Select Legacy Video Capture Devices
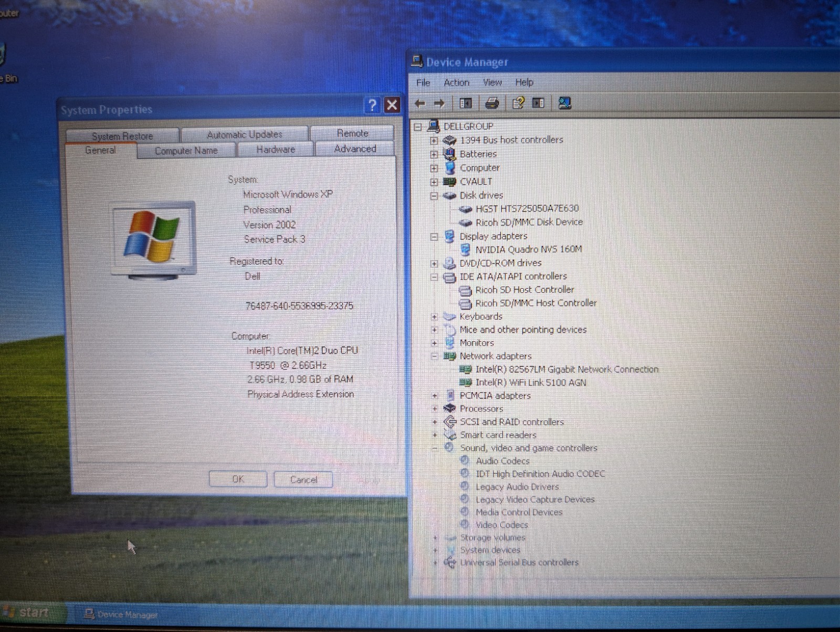Viewport: 840px width, 632px height. (x=535, y=499)
